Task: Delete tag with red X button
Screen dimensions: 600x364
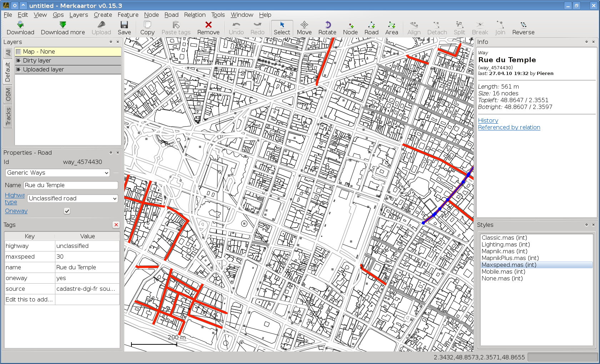Action: (x=116, y=225)
